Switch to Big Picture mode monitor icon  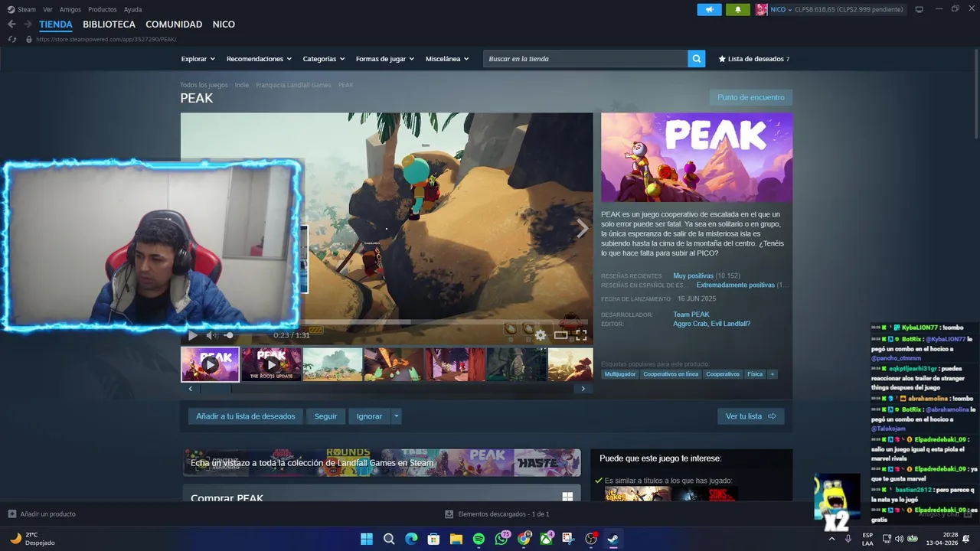(919, 9)
